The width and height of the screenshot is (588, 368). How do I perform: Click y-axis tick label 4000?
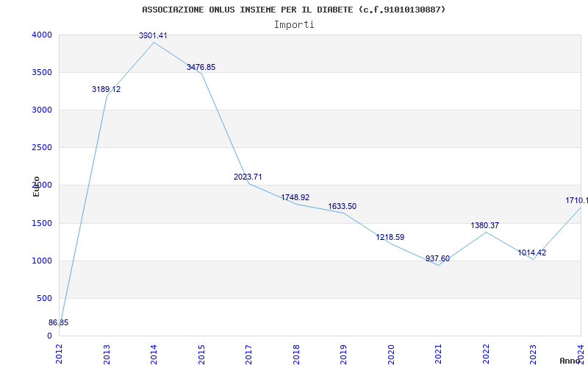point(42,35)
